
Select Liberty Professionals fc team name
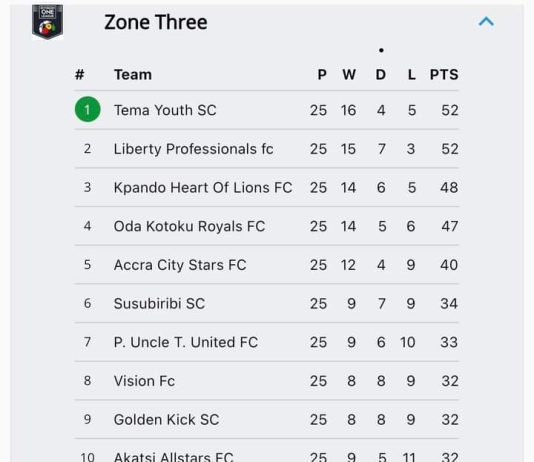coord(193,149)
